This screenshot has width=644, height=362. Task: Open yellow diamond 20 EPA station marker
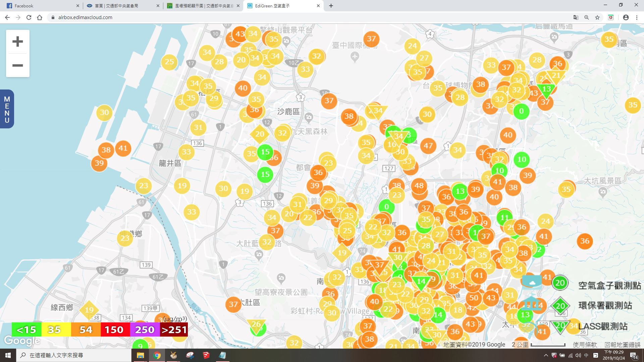(260, 134)
